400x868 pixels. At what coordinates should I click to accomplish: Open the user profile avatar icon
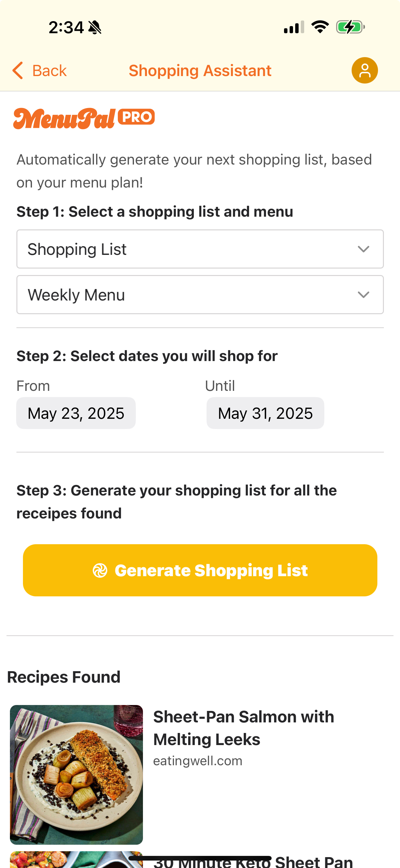[x=364, y=70]
